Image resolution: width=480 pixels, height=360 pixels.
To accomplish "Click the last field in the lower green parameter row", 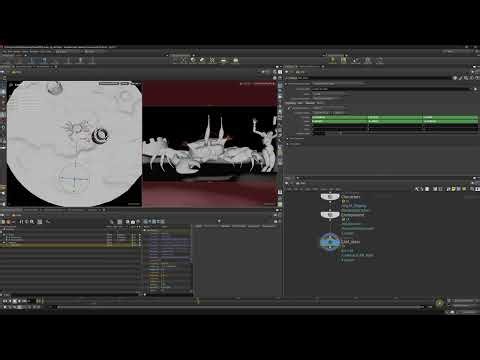I will 450,121.
